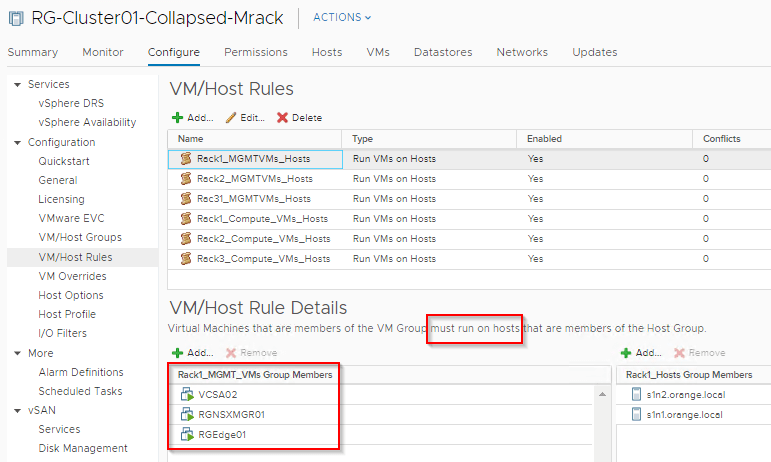Switch to the Monitor tab
Viewport: 771px width, 462px height.
tap(103, 52)
